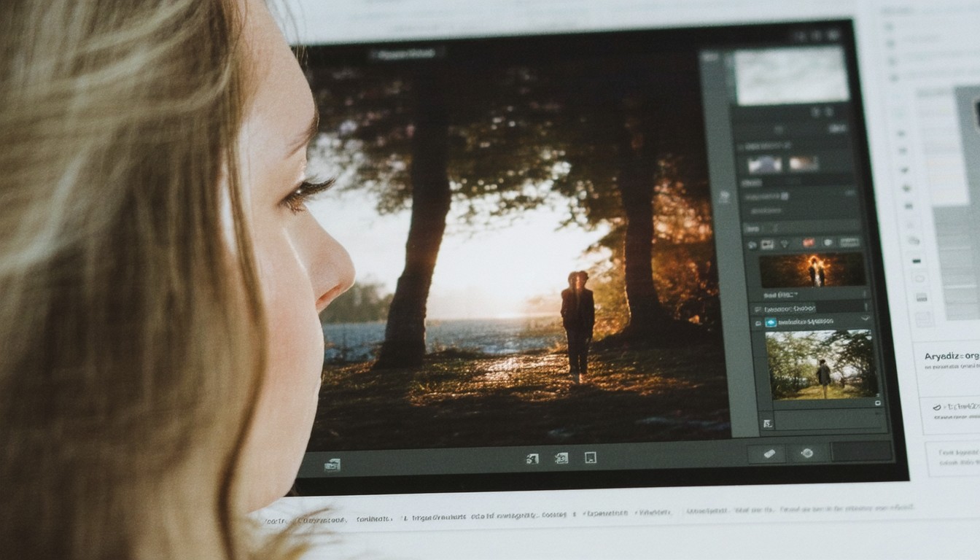This screenshot has height=560, width=980.
Task: Toggle the small checkbox in the right panel
Action: coord(785,196)
